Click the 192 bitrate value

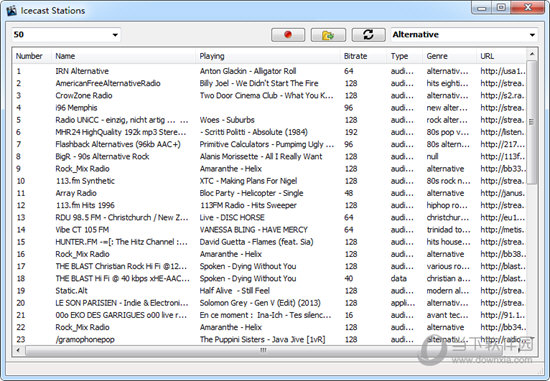pos(351,132)
